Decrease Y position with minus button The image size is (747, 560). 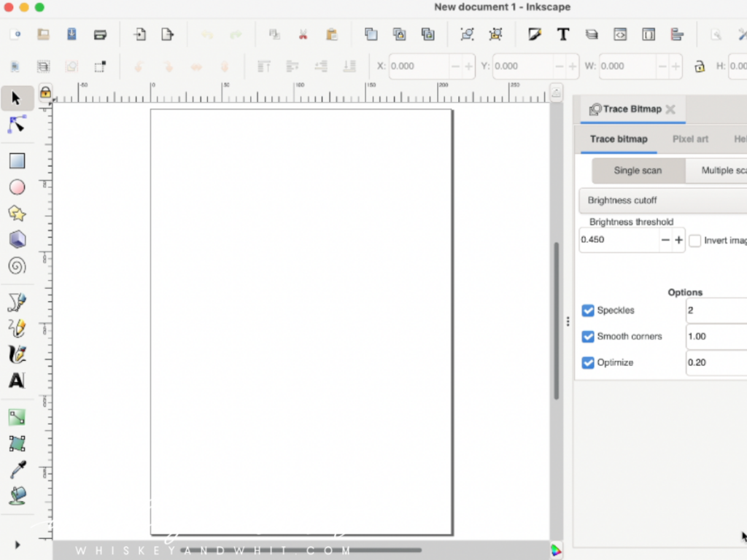[x=560, y=66]
